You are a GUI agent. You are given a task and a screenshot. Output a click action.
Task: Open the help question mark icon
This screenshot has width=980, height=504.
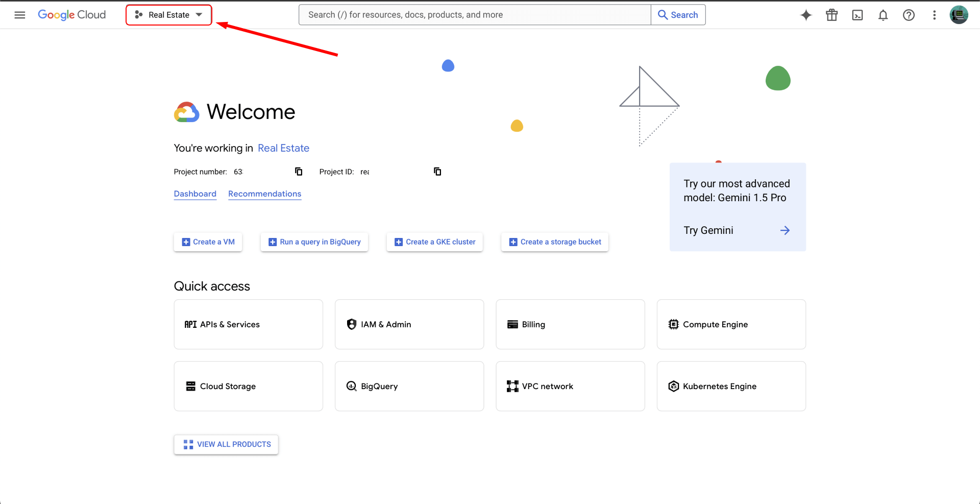[909, 15]
